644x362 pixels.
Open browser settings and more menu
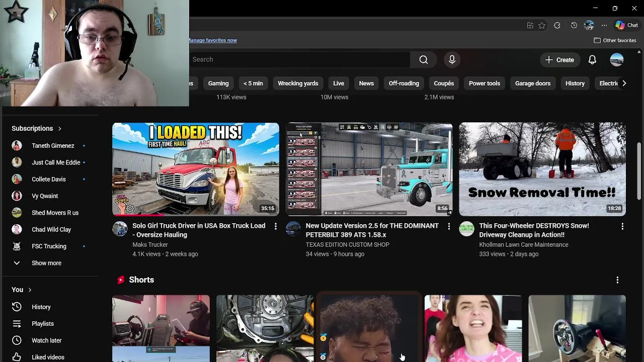tap(604, 25)
